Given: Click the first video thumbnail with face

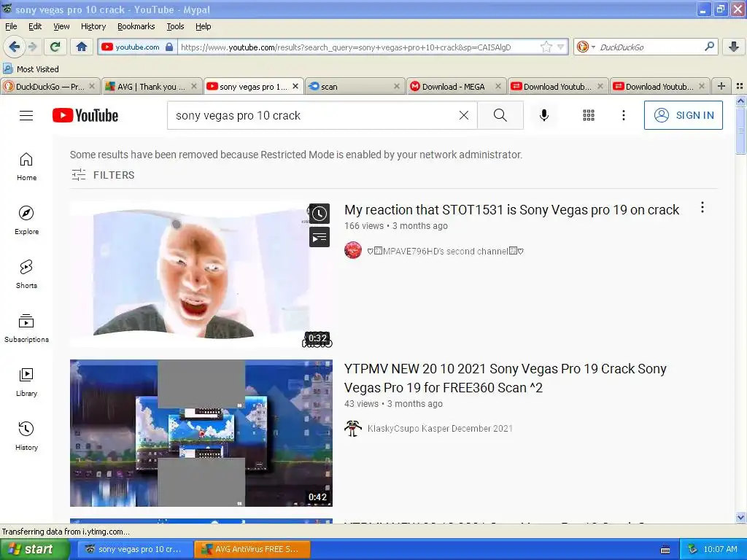Looking at the screenshot, I should point(201,274).
